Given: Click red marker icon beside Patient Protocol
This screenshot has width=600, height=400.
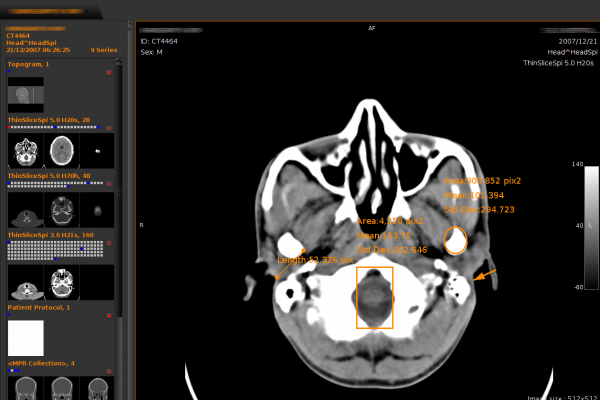Looking at the screenshot, I should 108,317.
